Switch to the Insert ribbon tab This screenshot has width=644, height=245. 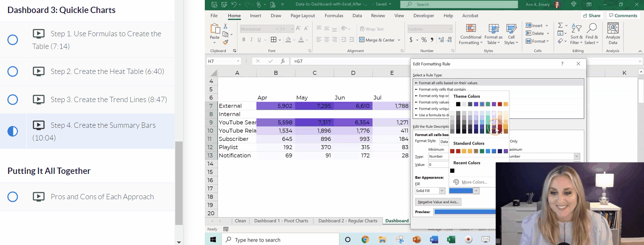[x=255, y=15]
